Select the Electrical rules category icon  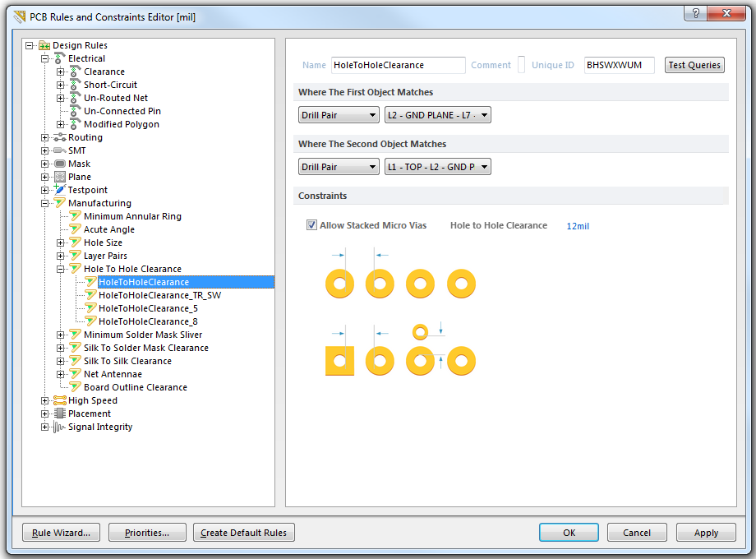56,58
